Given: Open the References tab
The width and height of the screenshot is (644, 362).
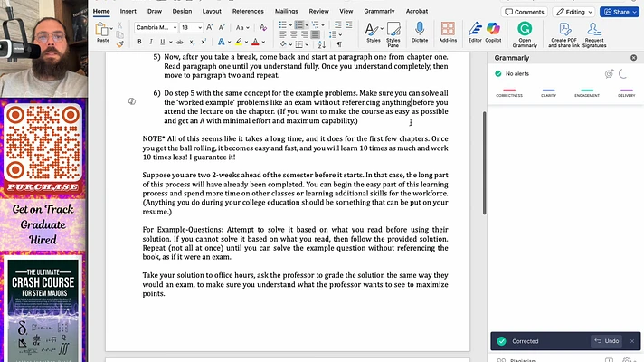Looking at the screenshot, I should 248,11.
